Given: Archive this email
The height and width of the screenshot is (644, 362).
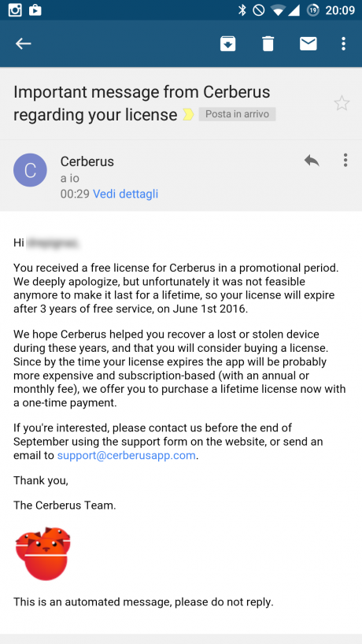Looking at the screenshot, I should coord(227,43).
